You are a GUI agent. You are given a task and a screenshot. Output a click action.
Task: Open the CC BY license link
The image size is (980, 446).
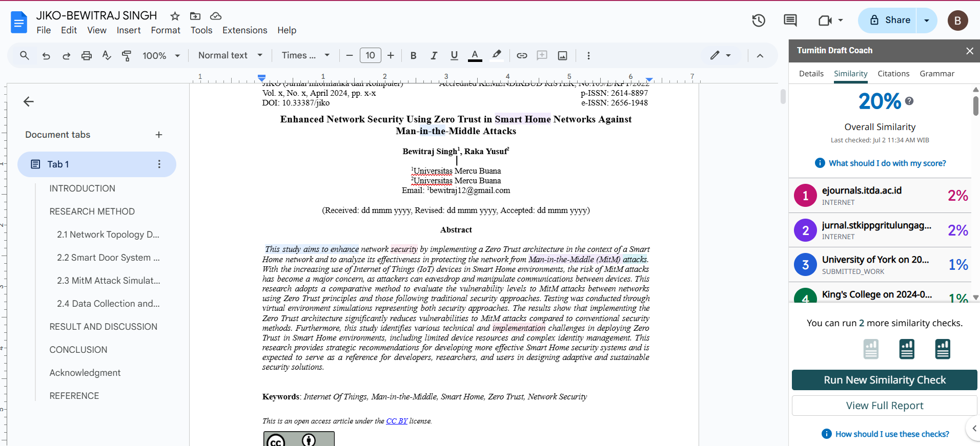point(397,421)
